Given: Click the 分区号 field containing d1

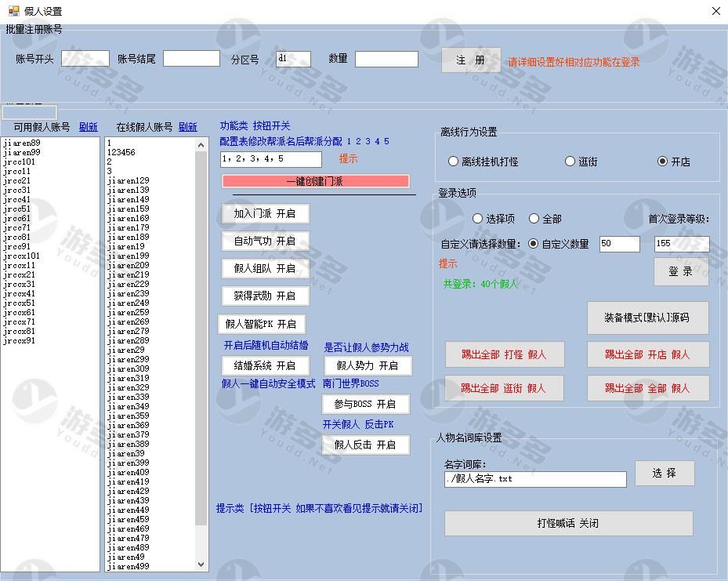Looking at the screenshot, I should coord(293,59).
